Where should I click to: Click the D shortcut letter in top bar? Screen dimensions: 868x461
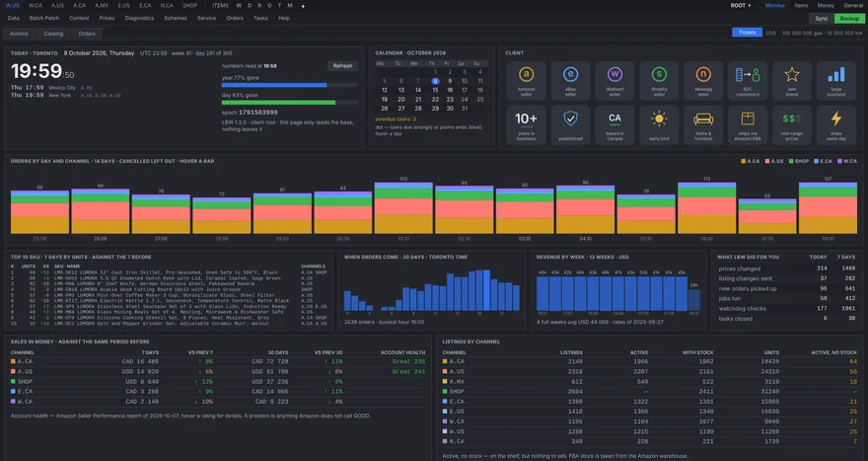point(250,6)
